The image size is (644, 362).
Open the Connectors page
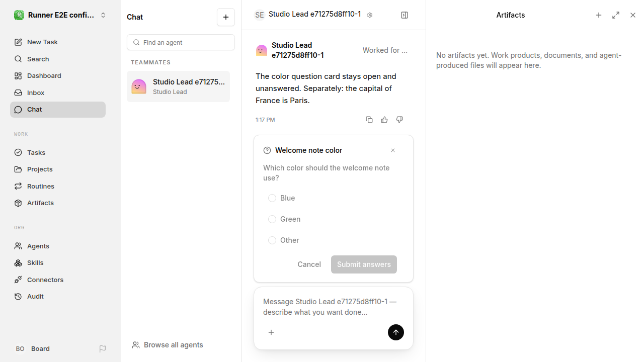[58, 280]
